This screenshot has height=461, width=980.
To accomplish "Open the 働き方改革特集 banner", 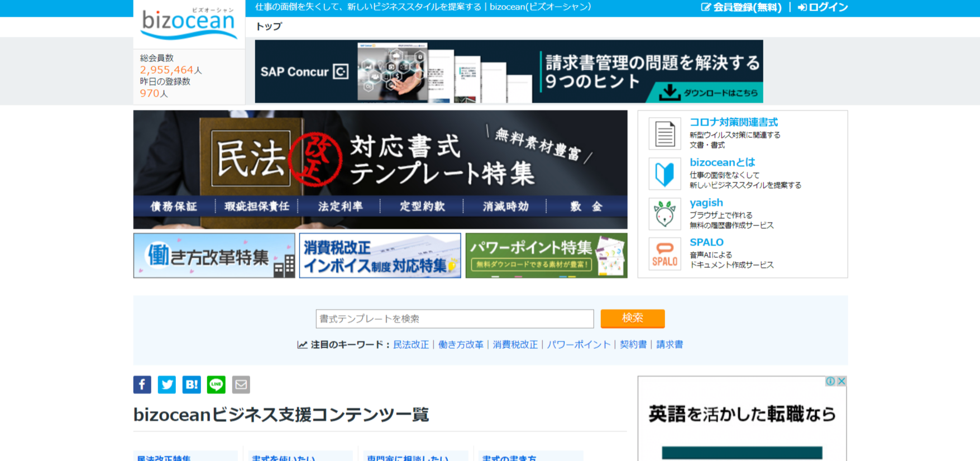I will pos(214,256).
